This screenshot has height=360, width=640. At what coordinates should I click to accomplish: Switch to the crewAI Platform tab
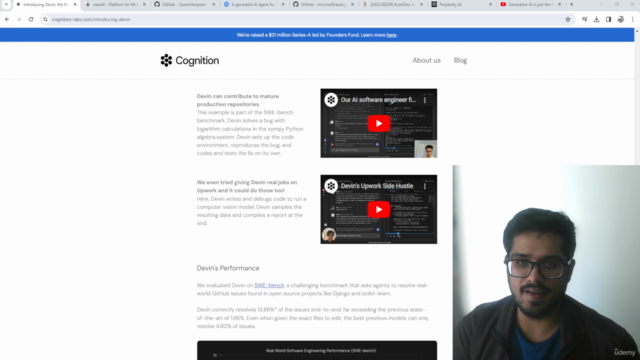tap(114, 4)
